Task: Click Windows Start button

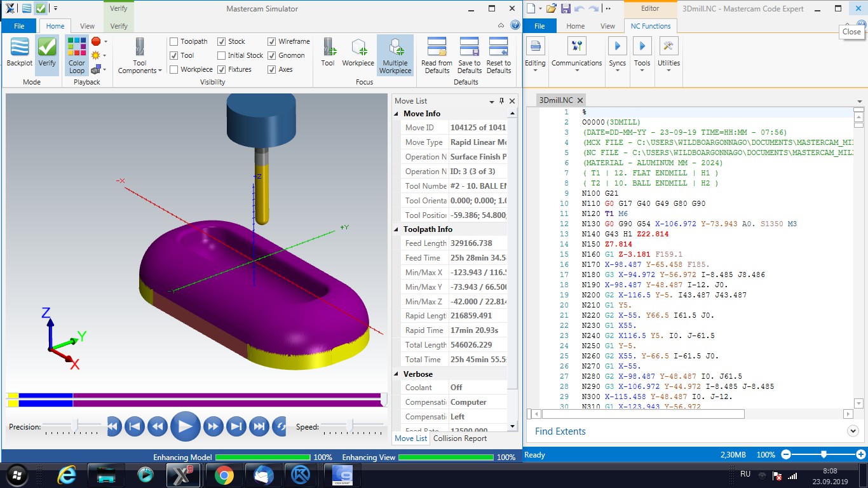Action: click(x=17, y=475)
